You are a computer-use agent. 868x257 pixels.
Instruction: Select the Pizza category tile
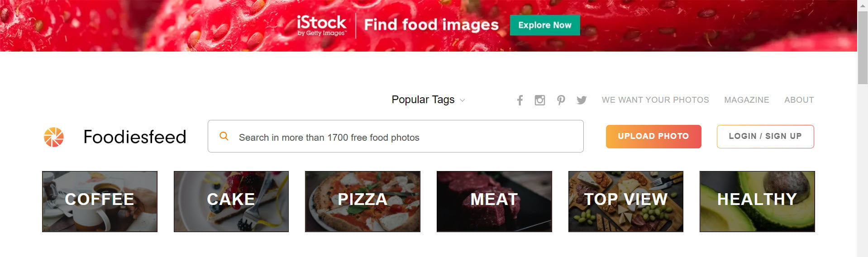coord(362,201)
